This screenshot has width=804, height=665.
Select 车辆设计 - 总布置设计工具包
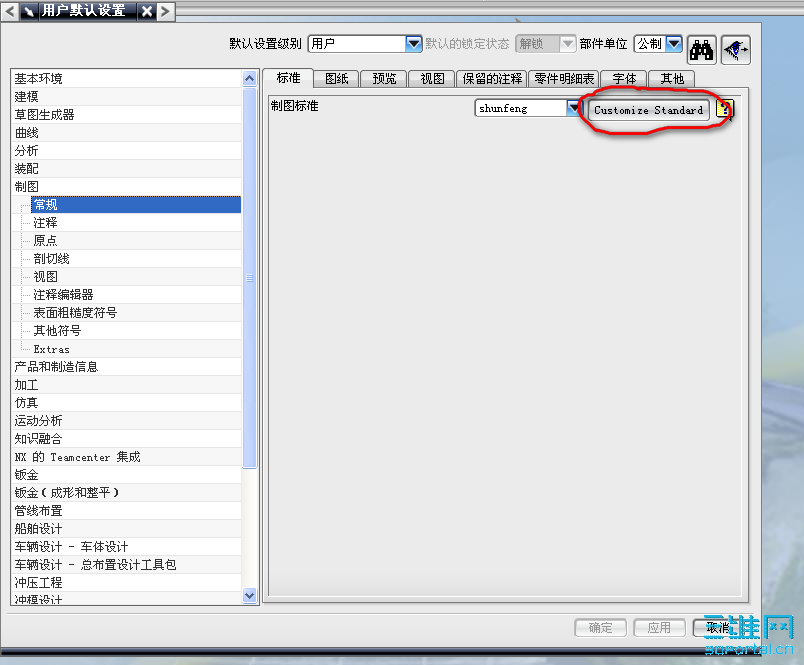point(126,565)
